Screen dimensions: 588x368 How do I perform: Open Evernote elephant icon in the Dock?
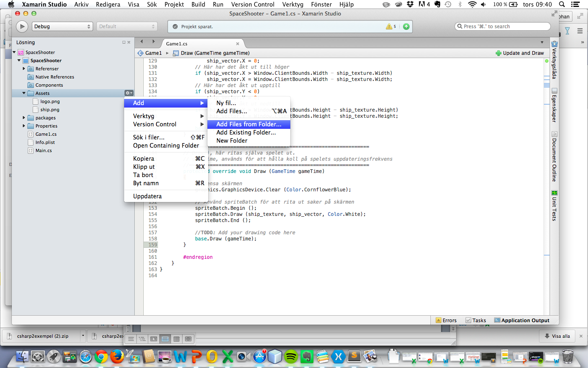coord(307,357)
